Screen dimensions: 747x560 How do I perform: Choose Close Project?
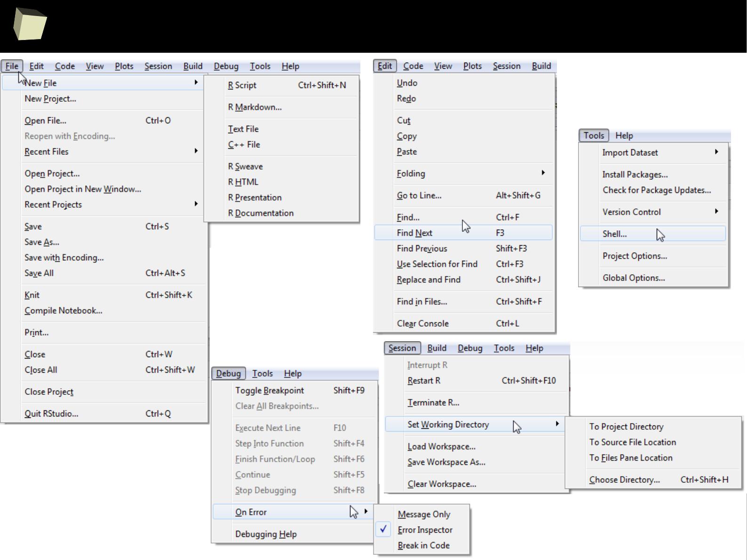tap(49, 392)
